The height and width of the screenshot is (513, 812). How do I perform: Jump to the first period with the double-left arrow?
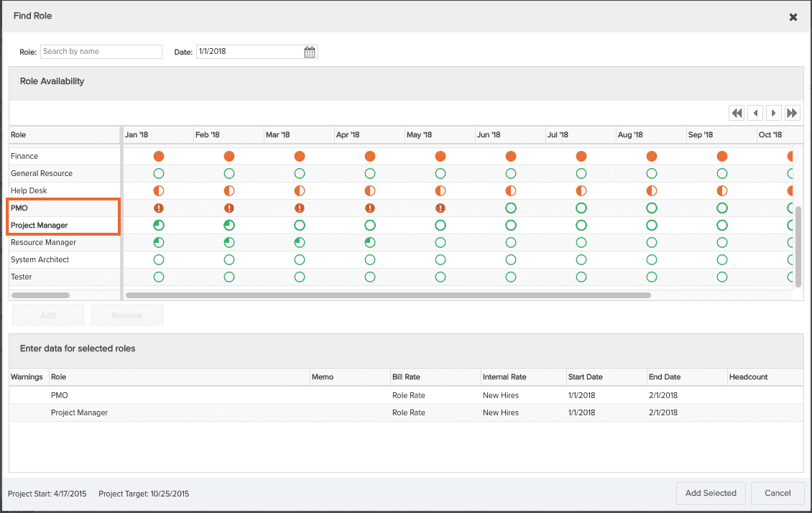737,113
